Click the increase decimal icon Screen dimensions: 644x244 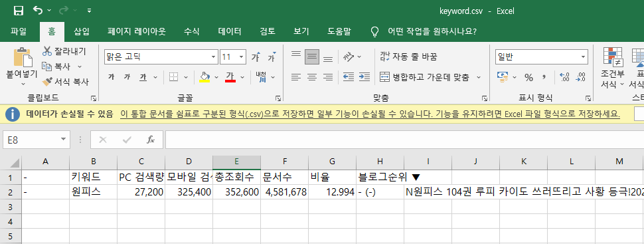(x=565, y=77)
